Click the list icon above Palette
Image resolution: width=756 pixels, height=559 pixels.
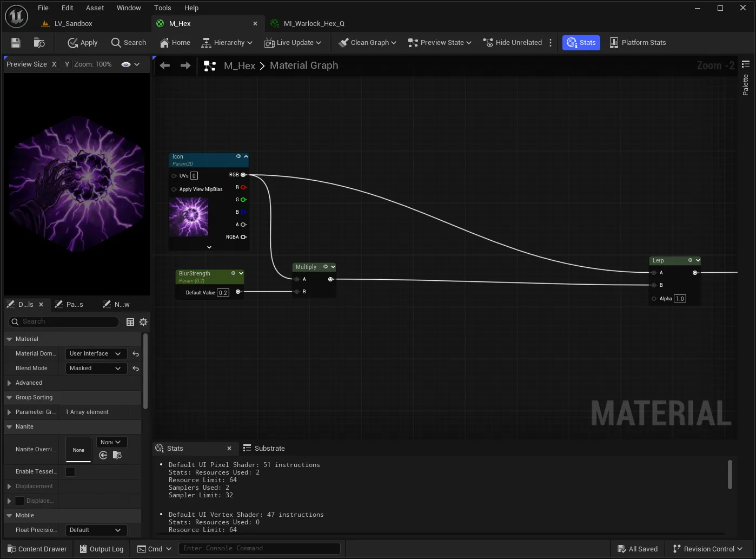click(746, 64)
